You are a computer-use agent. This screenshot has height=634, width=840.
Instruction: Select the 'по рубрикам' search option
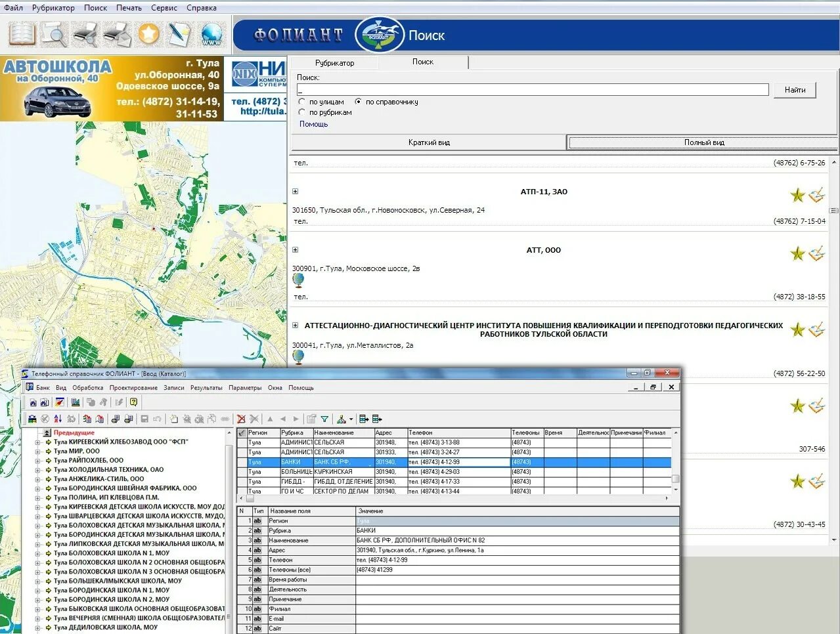point(302,112)
